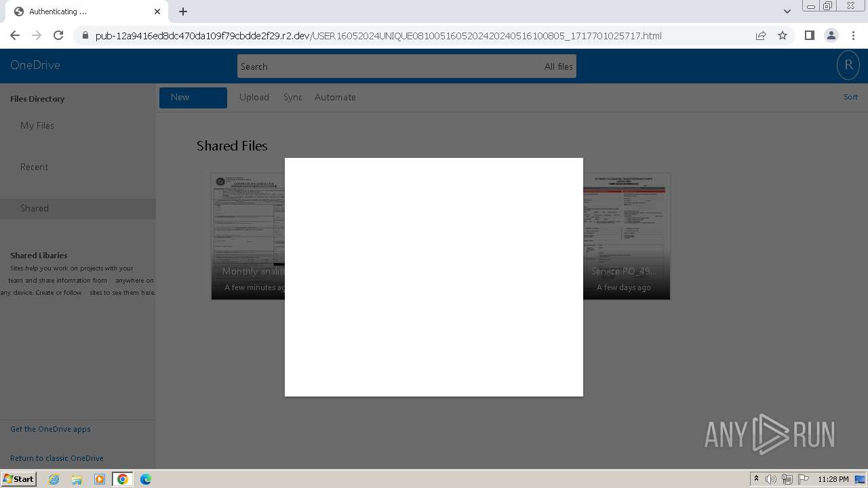Click the Shared Files heading
The width and height of the screenshot is (868, 488).
[232, 146]
